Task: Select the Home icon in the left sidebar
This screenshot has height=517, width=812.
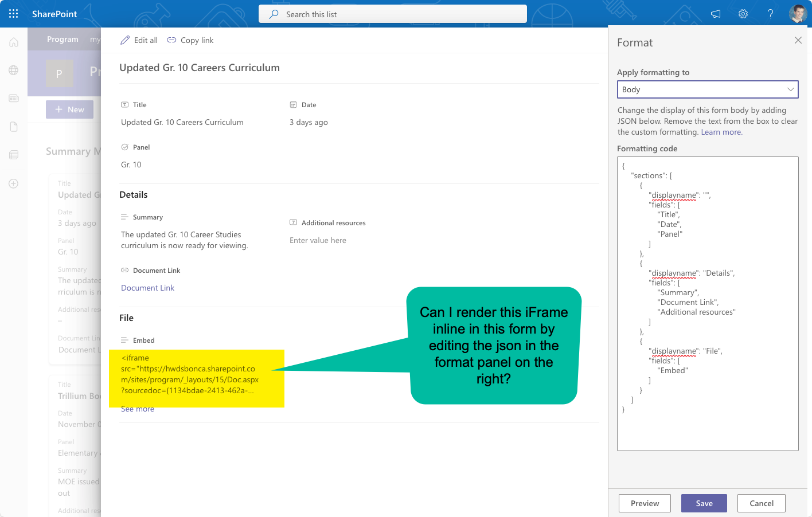Action: tap(13, 42)
